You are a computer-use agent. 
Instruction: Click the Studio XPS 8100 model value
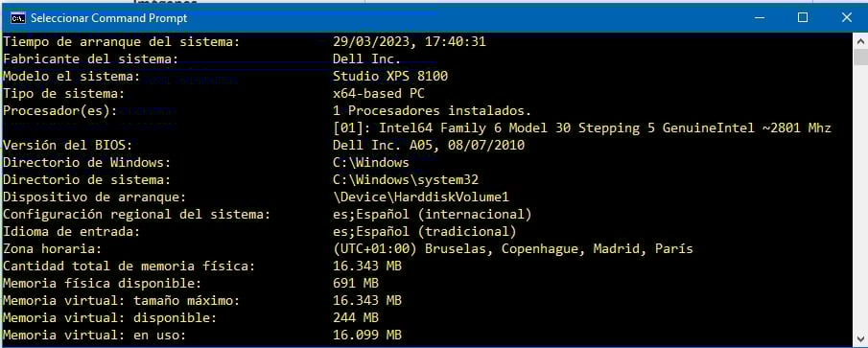[x=390, y=76]
